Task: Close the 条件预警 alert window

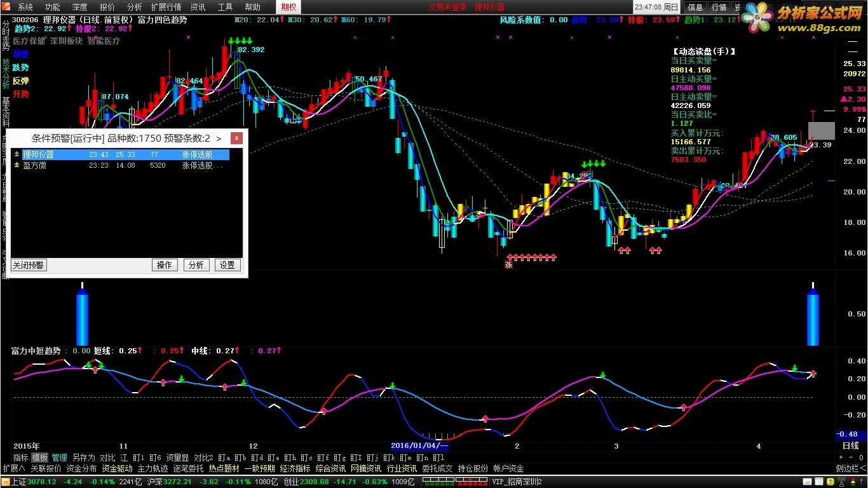Action: pyautogui.click(x=236, y=138)
